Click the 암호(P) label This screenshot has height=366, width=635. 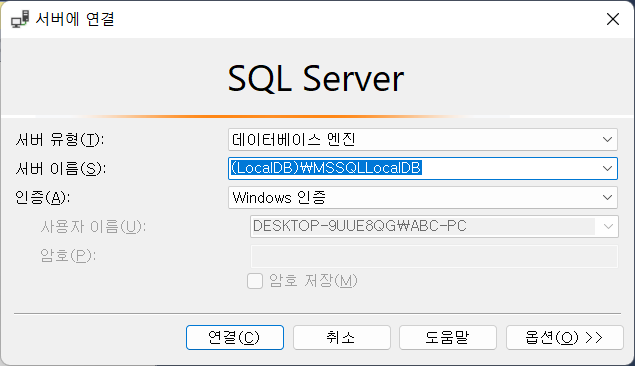tap(68, 256)
